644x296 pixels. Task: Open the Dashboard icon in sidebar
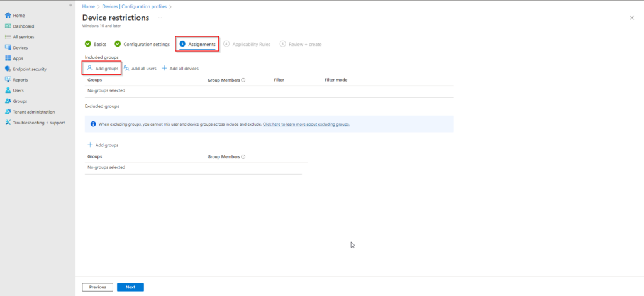click(8, 26)
